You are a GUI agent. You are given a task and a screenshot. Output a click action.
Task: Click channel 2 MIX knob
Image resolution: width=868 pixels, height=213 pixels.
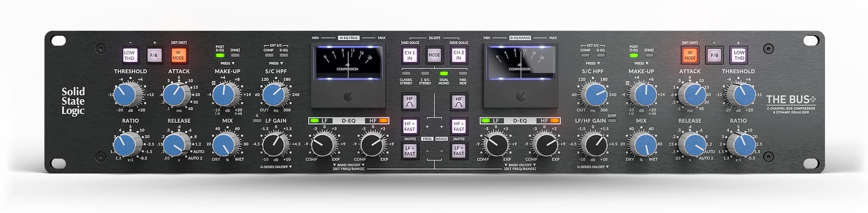(x=644, y=144)
